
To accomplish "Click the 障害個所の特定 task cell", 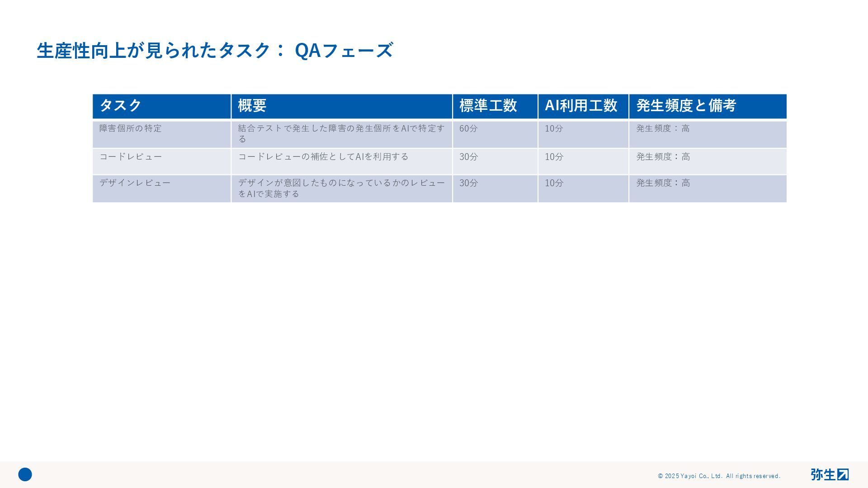I will coord(161,134).
